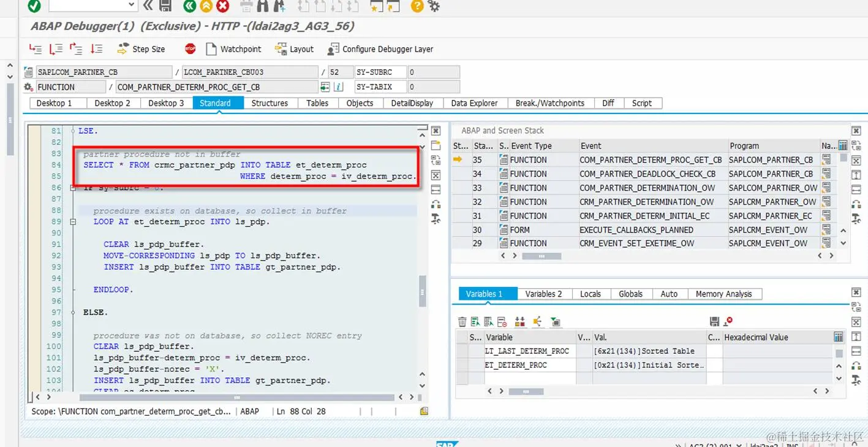The image size is (868, 447).
Task: Click the Hexadecimal Value column header
Action: (x=777, y=337)
